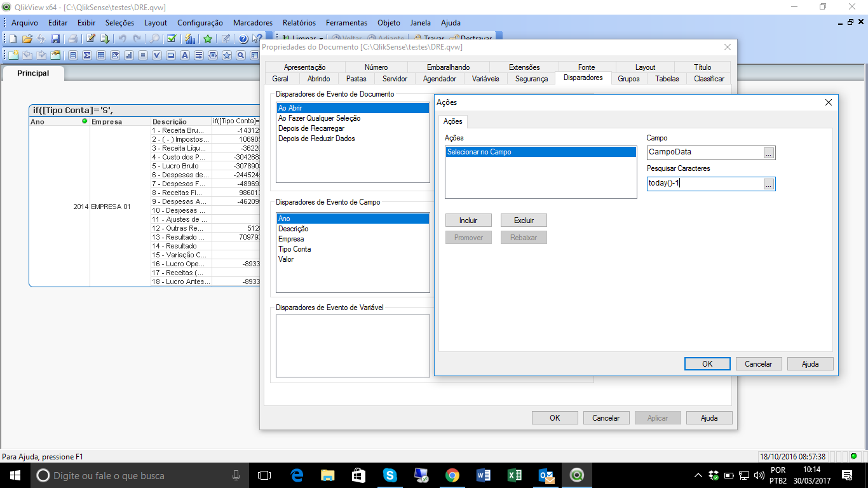Open Excel from the Windows taskbar
This screenshot has height=488, width=868.
coord(515,475)
